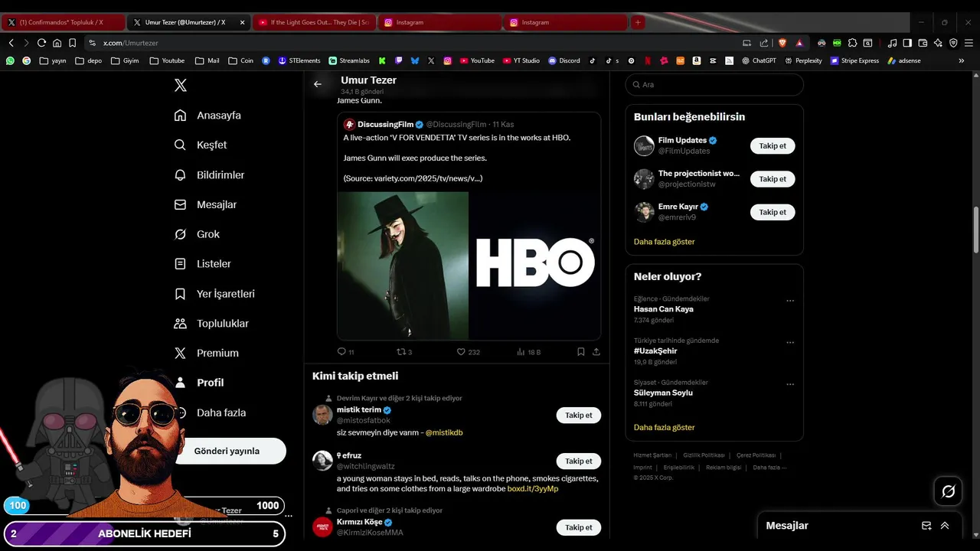Open WhatsApp bookmark icon
980x551 pixels.
coord(10,60)
